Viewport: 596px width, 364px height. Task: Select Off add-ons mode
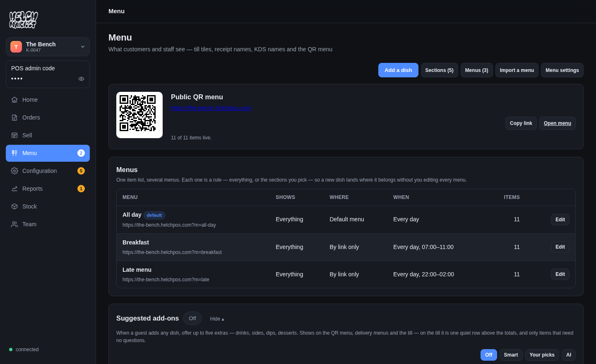[x=489, y=355]
